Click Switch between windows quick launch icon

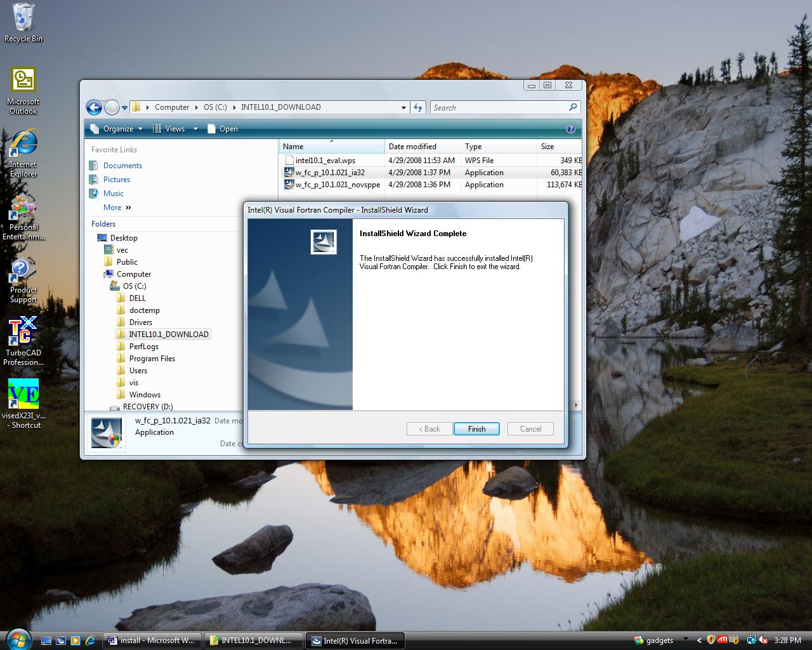pyautogui.click(x=61, y=640)
